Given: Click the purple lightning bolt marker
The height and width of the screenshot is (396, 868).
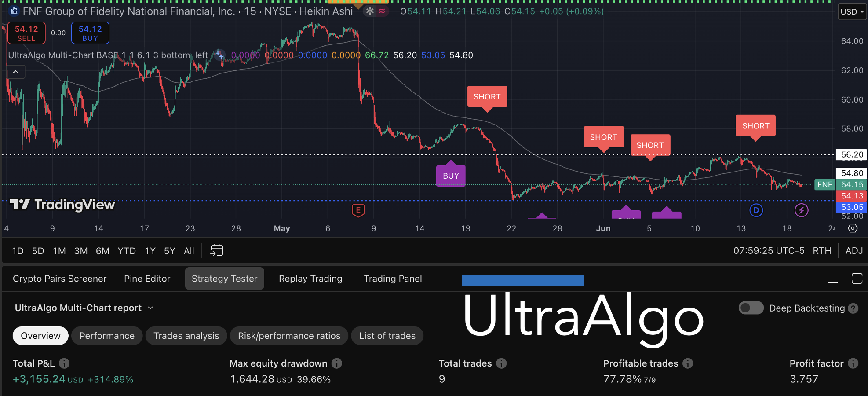Looking at the screenshot, I should pyautogui.click(x=801, y=210).
